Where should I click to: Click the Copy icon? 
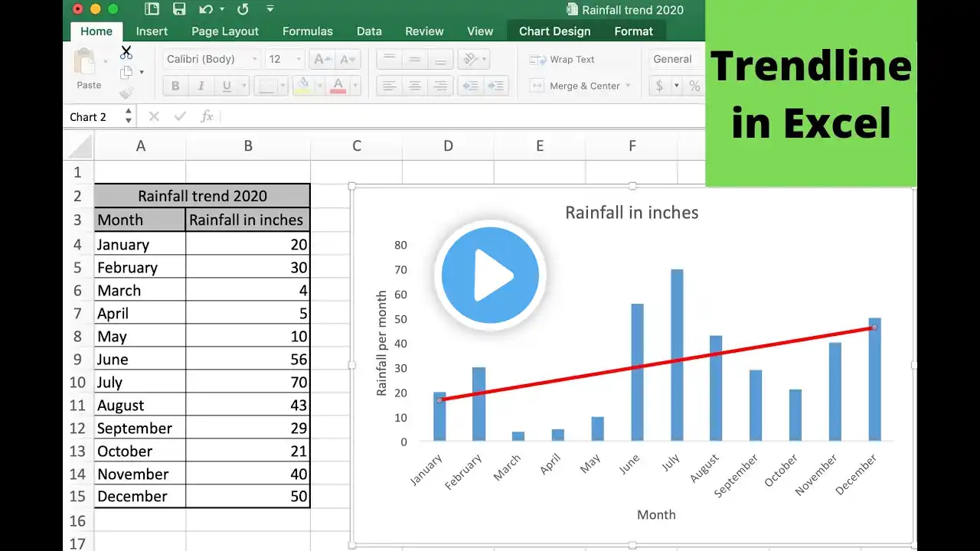tap(126, 72)
